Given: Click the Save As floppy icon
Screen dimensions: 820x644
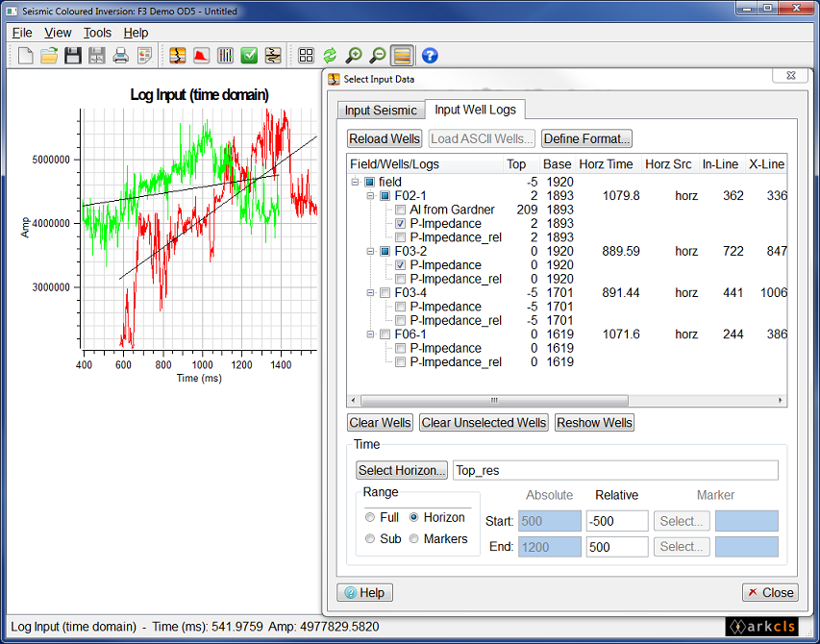Looking at the screenshot, I should click(x=97, y=56).
